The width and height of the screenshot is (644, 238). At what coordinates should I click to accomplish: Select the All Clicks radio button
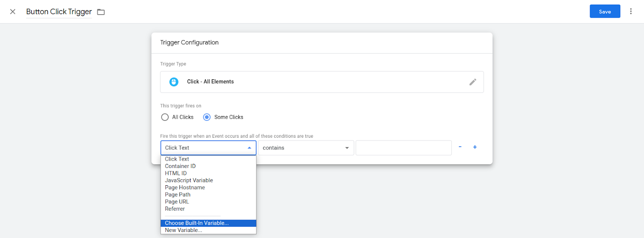165,117
